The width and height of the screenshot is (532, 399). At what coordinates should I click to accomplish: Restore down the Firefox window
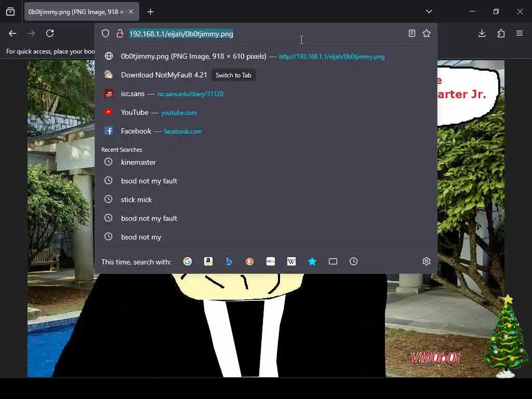point(496,11)
